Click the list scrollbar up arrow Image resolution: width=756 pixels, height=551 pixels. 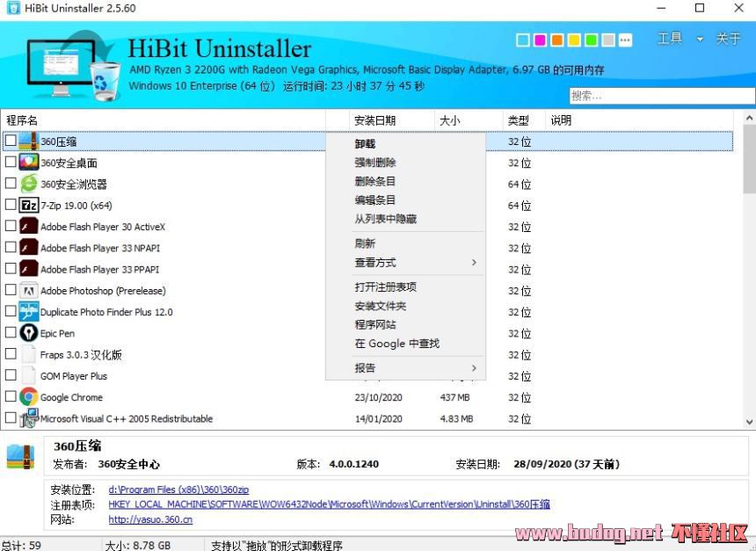749,117
